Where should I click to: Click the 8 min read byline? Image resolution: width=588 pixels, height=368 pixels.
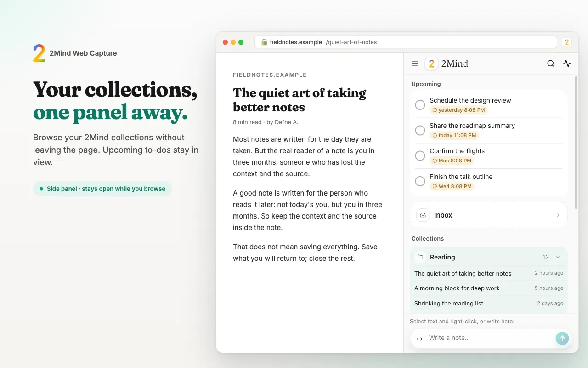(266, 122)
